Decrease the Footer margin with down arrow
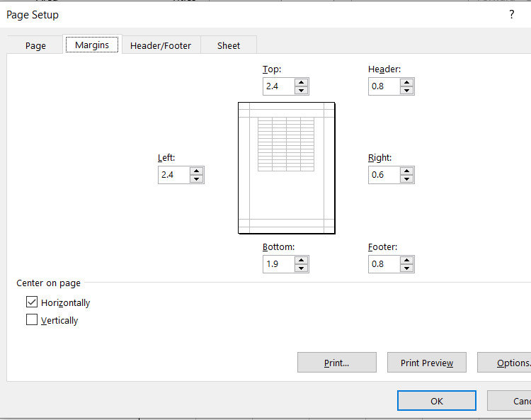This screenshot has height=420, width=531. click(406, 268)
